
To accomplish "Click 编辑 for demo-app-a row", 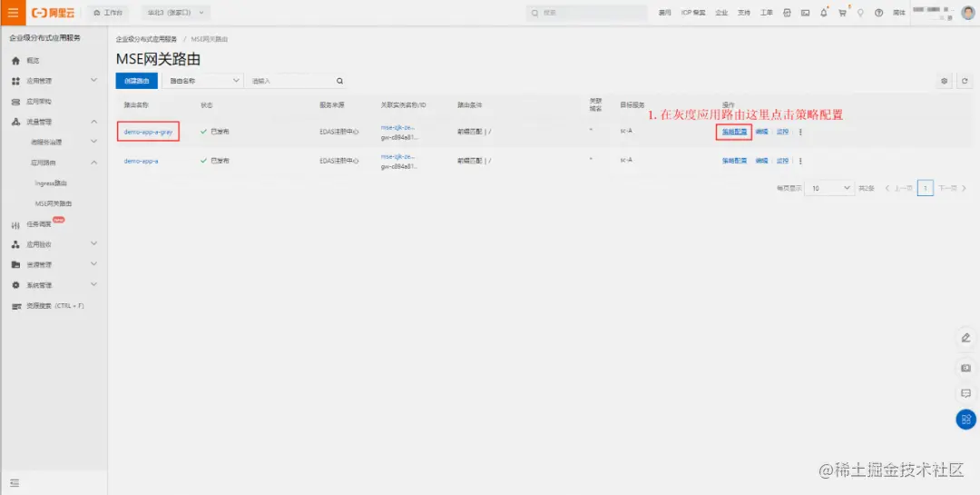I will point(761,161).
